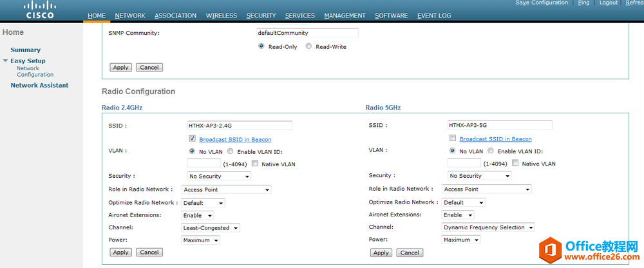The width and height of the screenshot is (644, 268).
Task: Open Summary in the sidebar
Action: pos(26,50)
